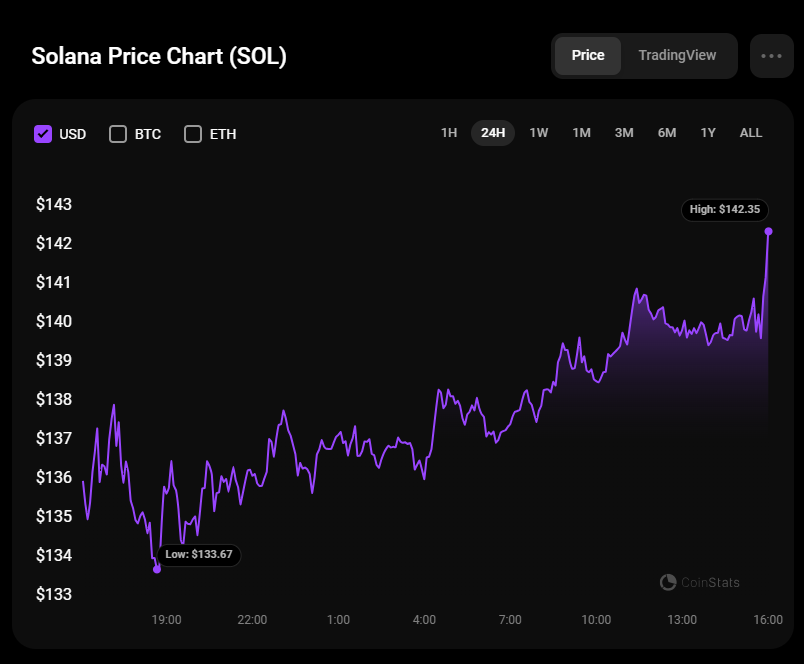804x664 pixels.
Task: Uncheck the USD currency checkbox
Action: coord(43,134)
